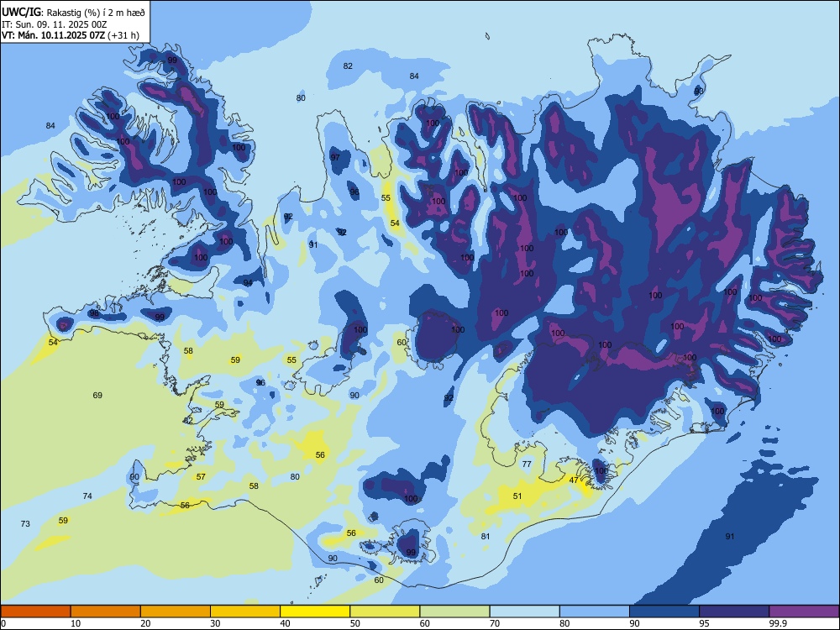Image resolution: width=840 pixels, height=630 pixels.
Task: Click legend label '40' on color scale
Action: 285,623
